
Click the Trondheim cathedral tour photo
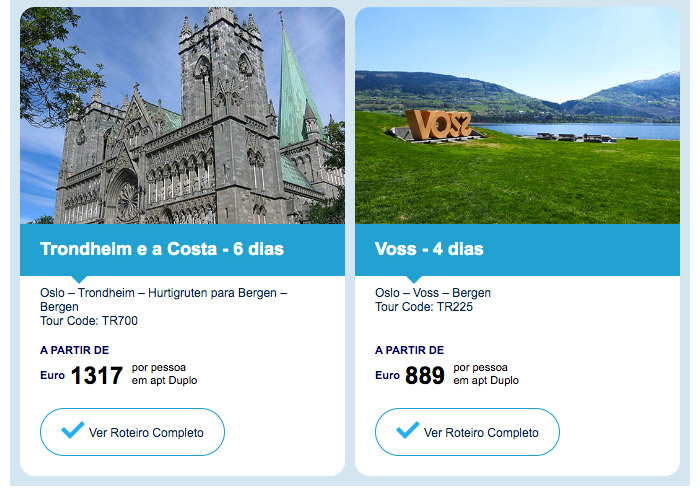coord(182,115)
